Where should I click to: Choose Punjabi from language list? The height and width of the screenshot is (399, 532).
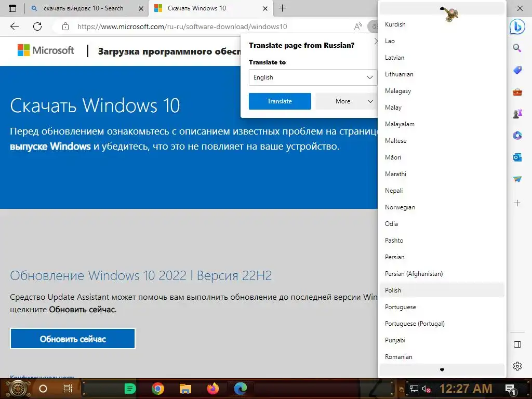(x=442, y=340)
